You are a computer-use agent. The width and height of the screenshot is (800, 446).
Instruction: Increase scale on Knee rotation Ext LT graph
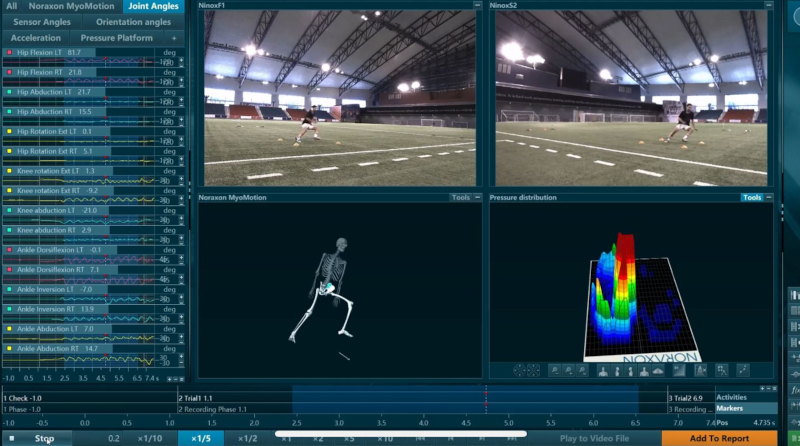(x=181, y=178)
